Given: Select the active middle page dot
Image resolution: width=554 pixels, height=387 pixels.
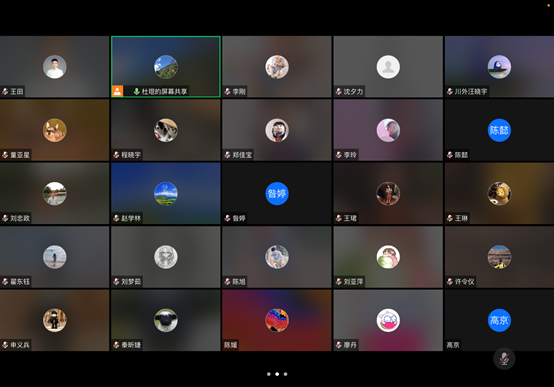Looking at the screenshot, I should tap(277, 374).
